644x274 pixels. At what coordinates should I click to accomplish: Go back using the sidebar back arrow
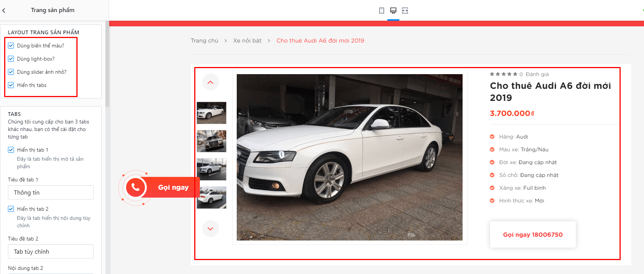pos(4,11)
